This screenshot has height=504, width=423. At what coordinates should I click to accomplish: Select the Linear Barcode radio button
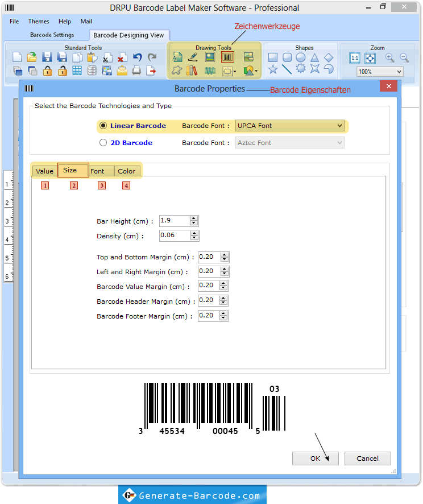pyautogui.click(x=103, y=126)
